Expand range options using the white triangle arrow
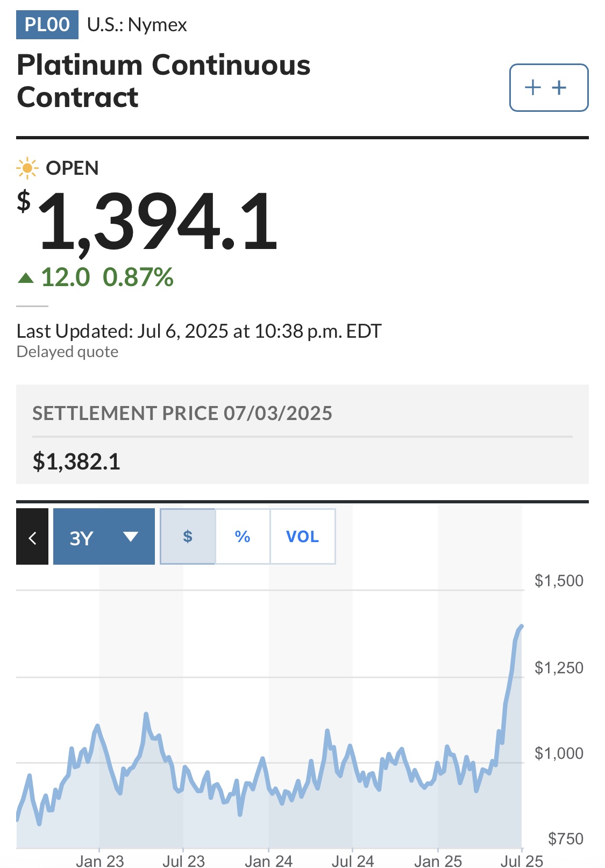The width and height of the screenshot is (605, 868). 131,536
